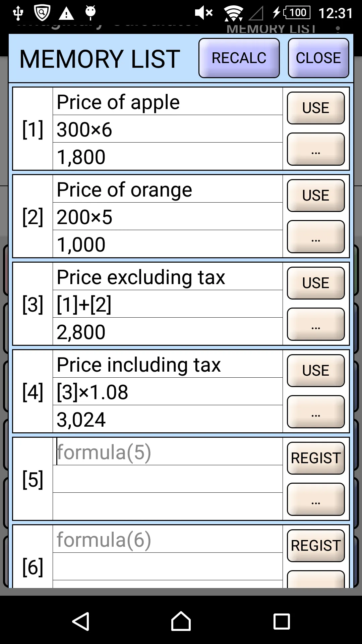Select the formula 300×6
Screen dimensions: 362x644
click(x=84, y=129)
